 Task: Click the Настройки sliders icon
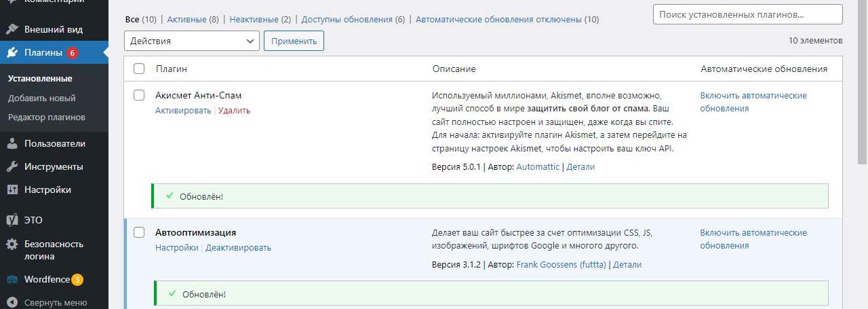[x=12, y=190]
